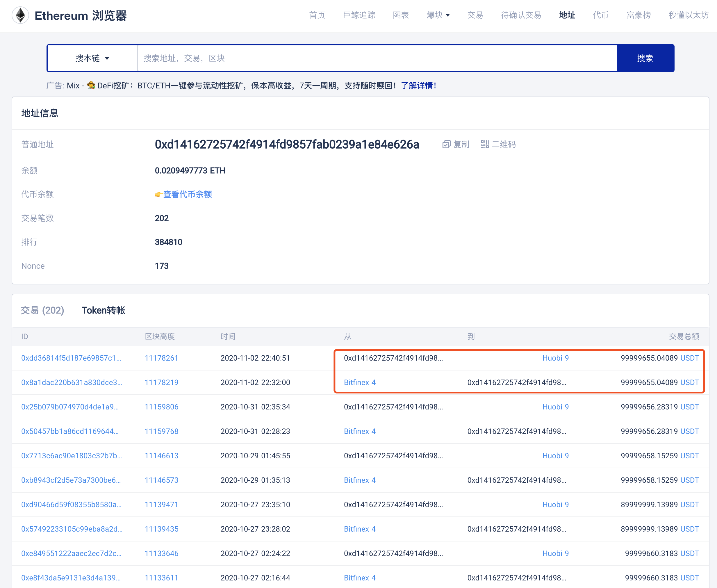Open transaction 0xdd36814f5d187e69857c1…
The image size is (717, 588).
click(71, 358)
